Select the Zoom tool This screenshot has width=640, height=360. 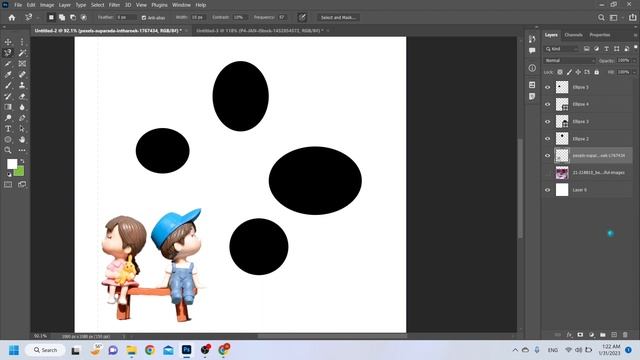pyautogui.click(x=8, y=150)
